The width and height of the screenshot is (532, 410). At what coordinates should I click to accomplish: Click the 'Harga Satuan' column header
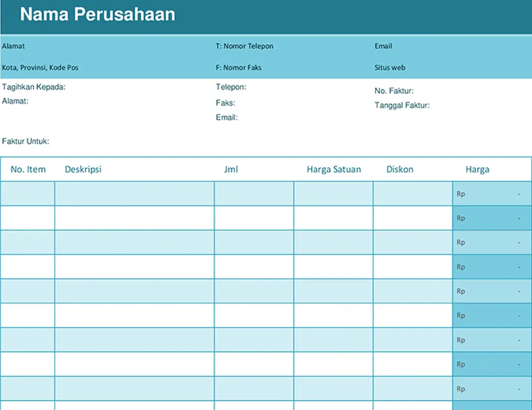pyautogui.click(x=334, y=169)
